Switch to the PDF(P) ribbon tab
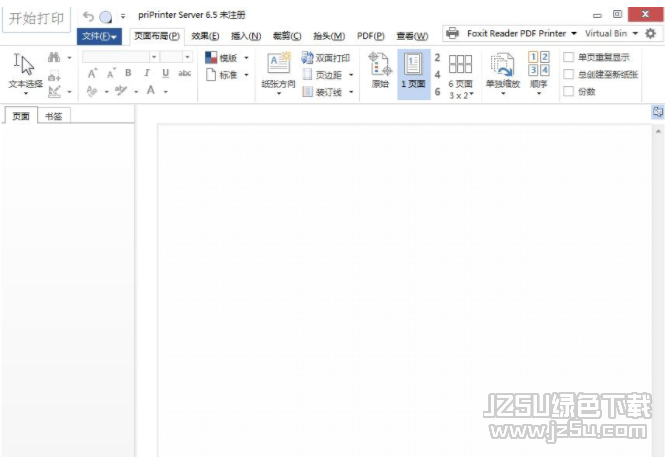The width and height of the screenshot is (665, 457). coord(371,36)
